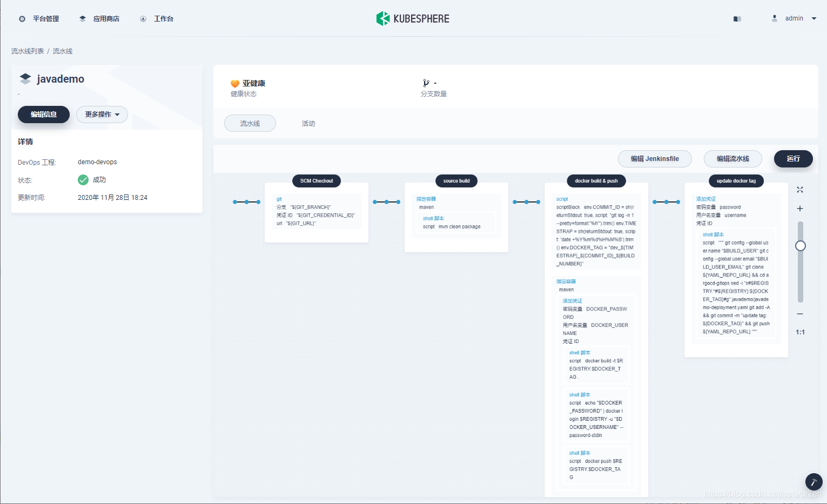The width and height of the screenshot is (827, 504).
Task: Click the fullscreen expand icon in pipeline view
Action: pos(800,190)
